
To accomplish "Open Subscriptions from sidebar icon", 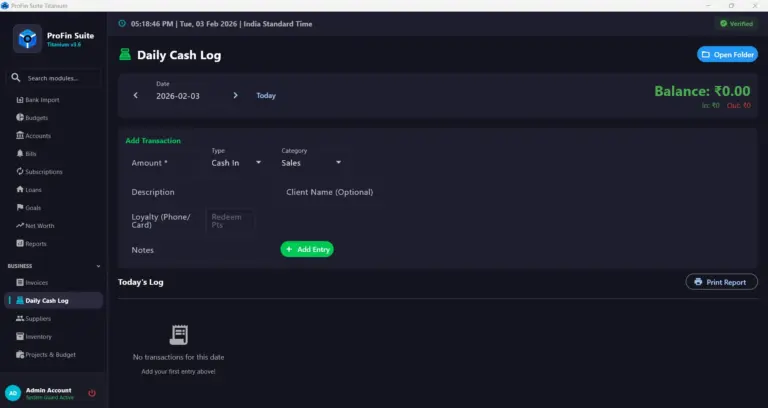I will tap(20, 172).
